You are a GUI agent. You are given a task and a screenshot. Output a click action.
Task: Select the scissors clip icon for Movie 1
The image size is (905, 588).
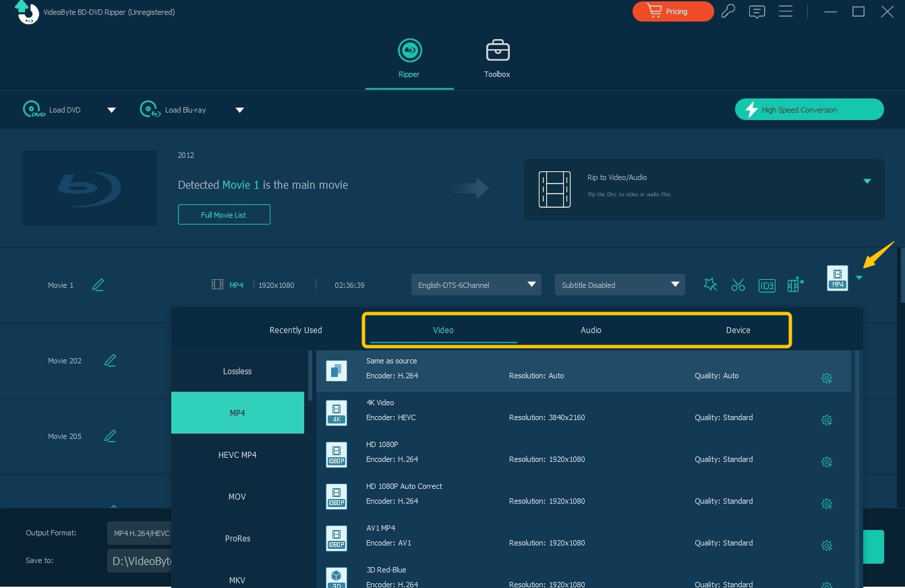pos(738,285)
